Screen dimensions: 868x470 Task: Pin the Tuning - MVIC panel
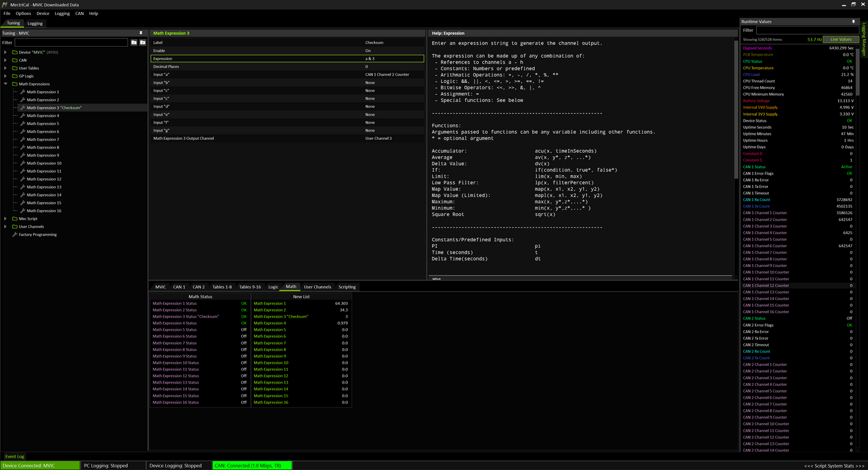coord(141,33)
